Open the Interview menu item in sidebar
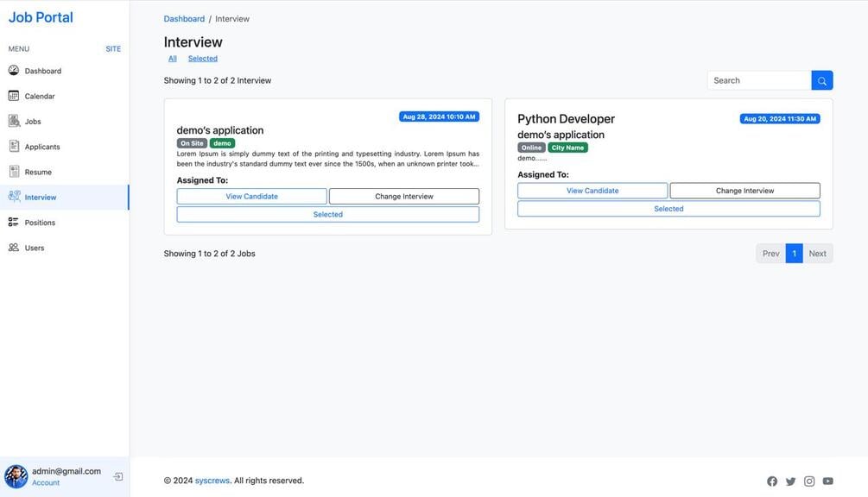The image size is (868, 497). pos(41,198)
